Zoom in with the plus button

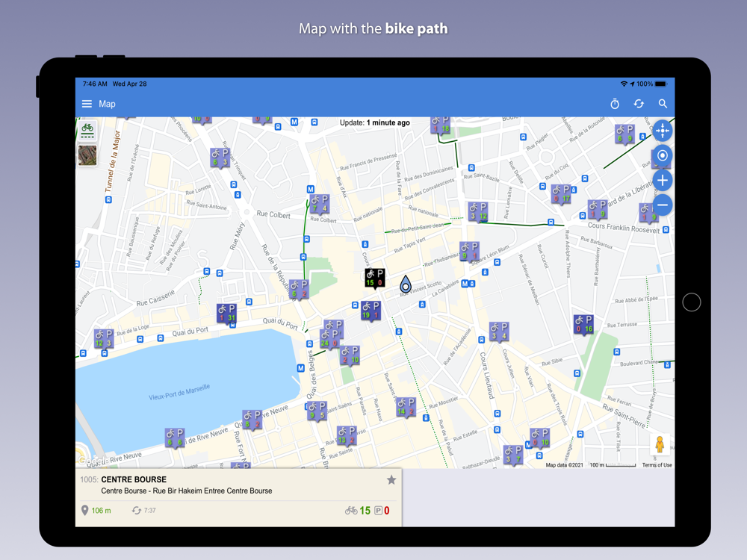pyautogui.click(x=662, y=181)
